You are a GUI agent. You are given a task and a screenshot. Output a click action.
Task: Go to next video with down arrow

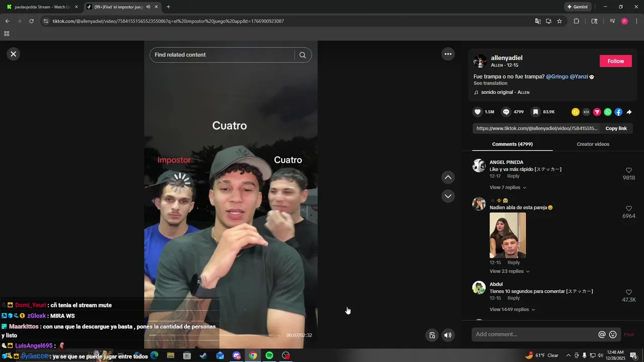click(448, 196)
